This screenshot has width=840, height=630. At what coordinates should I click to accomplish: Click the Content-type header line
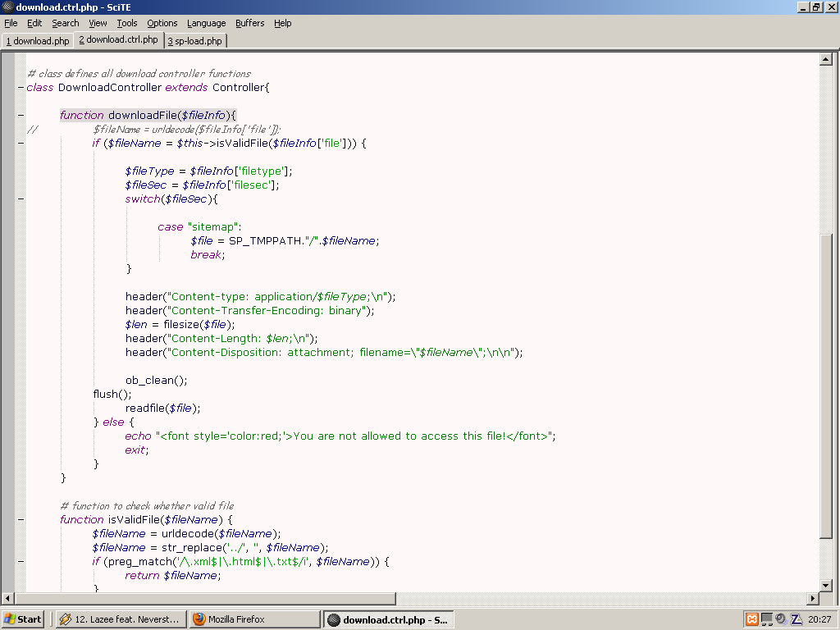(x=260, y=296)
